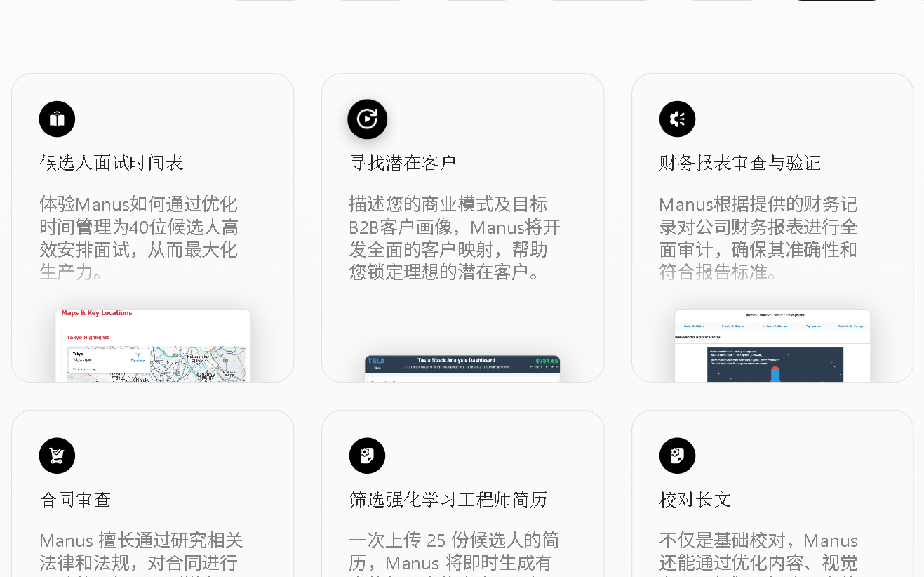Click the Tokyo Highlights heading in map preview

pos(88,338)
